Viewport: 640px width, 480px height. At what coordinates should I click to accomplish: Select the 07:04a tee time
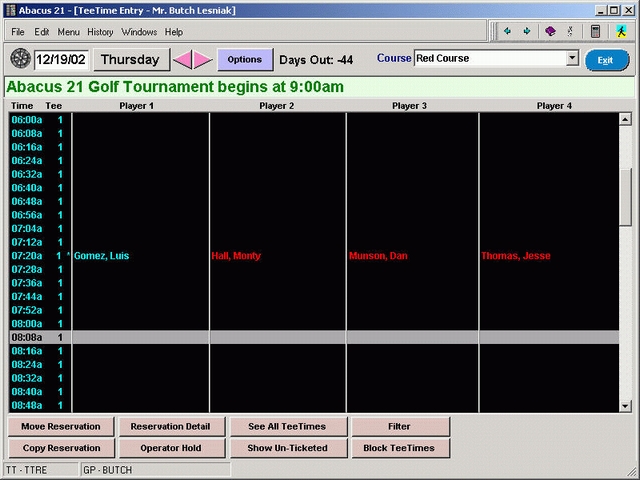[27, 229]
